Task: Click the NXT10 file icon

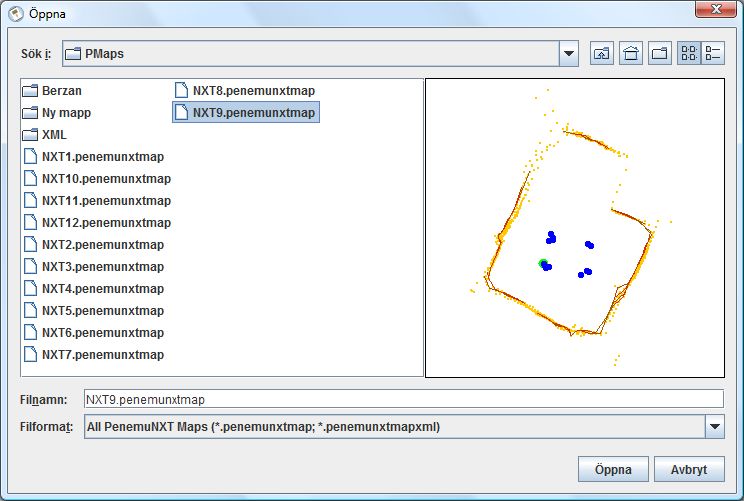Action: (x=30, y=178)
